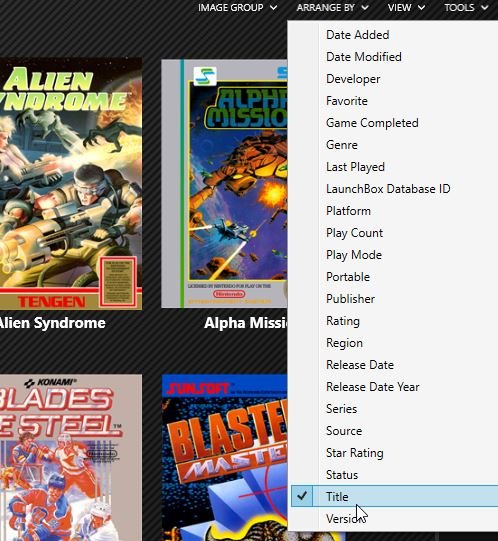Click the Alpha Mission game title
Image resolution: width=498 pixels, height=541 pixels.
point(246,323)
